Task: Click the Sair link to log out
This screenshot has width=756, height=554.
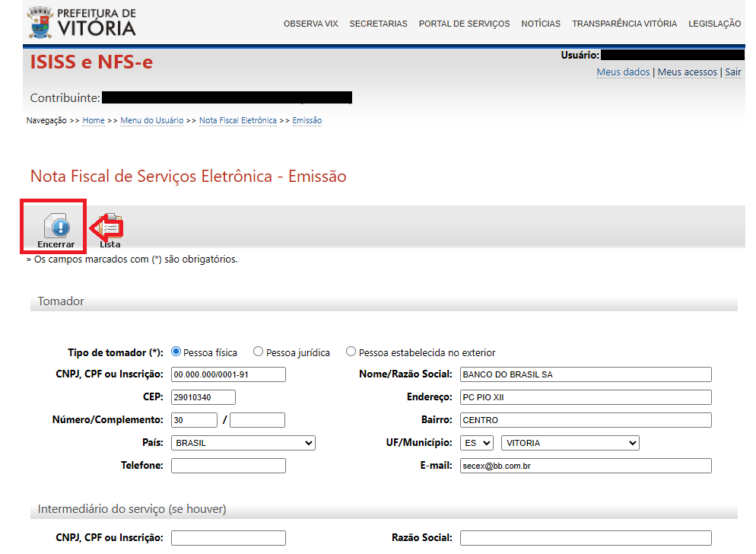Action: [x=732, y=72]
